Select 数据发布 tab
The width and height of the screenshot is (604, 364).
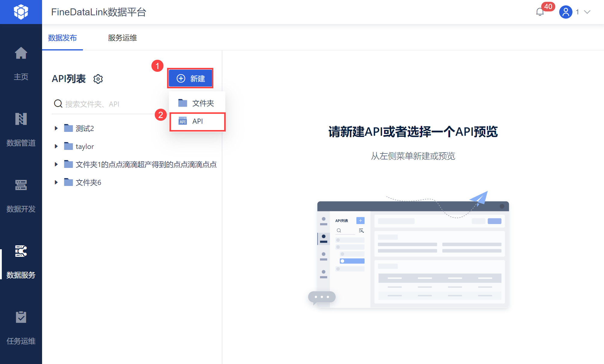tap(63, 38)
